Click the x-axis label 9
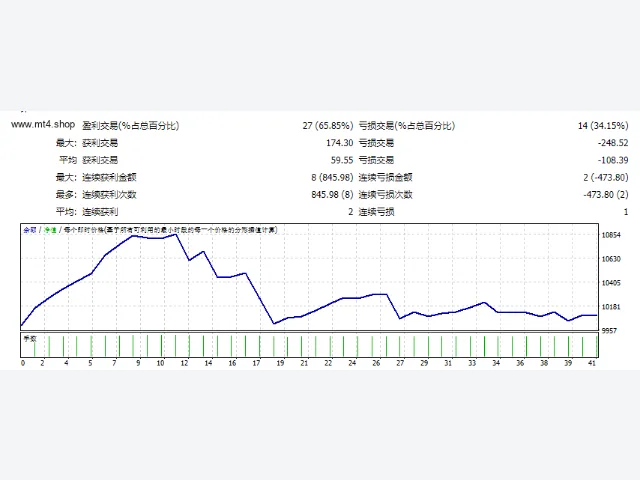 point(138,363)
